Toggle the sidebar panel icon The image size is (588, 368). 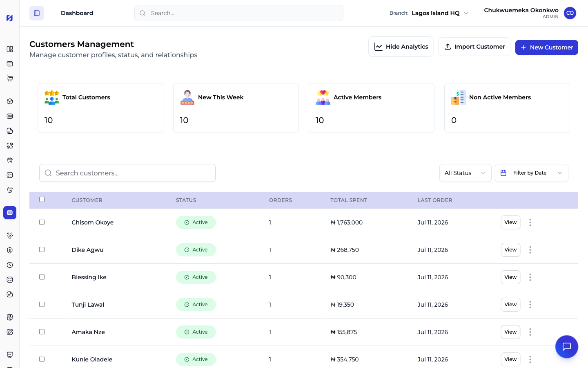[37, 13]
